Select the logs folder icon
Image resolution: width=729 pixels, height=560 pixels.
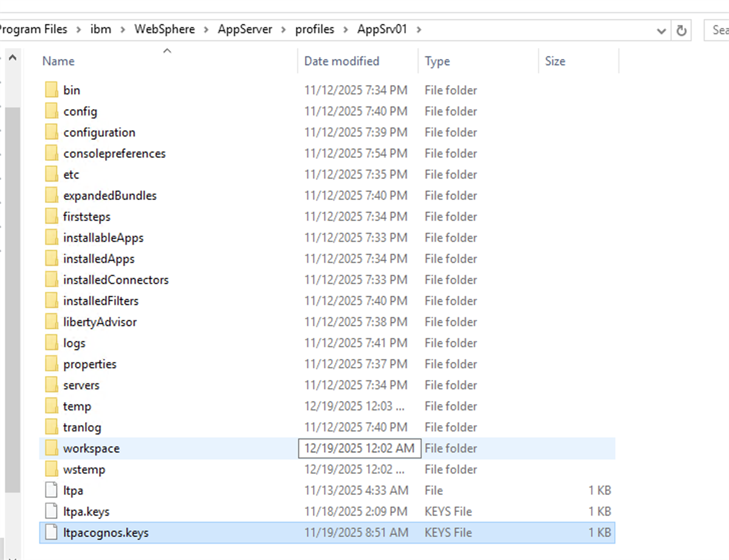tap(52, 343)
